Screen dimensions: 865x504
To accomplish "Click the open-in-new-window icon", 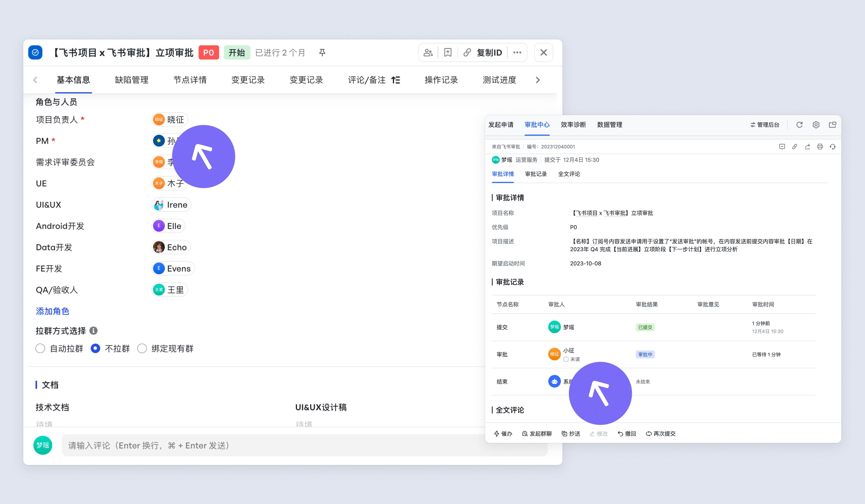I will [x=832, y=125].
